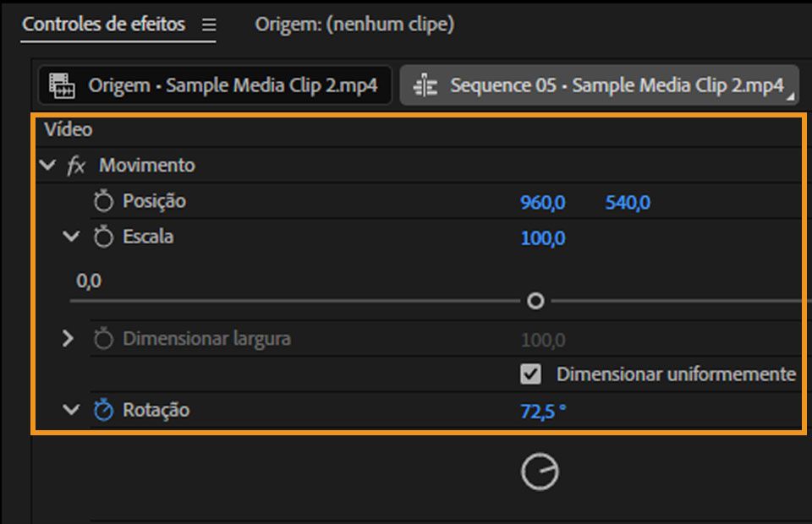
Task: Open the Controles de efeitos panel hamburger menu
Action: point(207,25)
